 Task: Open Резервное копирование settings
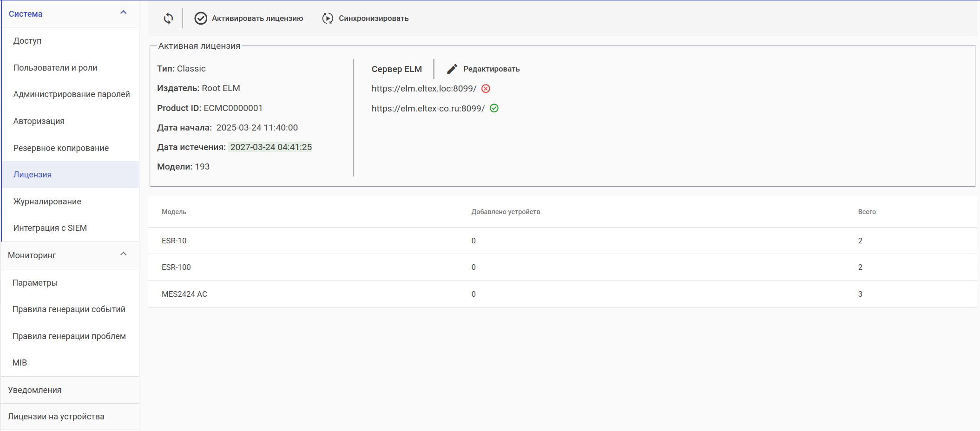click(61, 148)
